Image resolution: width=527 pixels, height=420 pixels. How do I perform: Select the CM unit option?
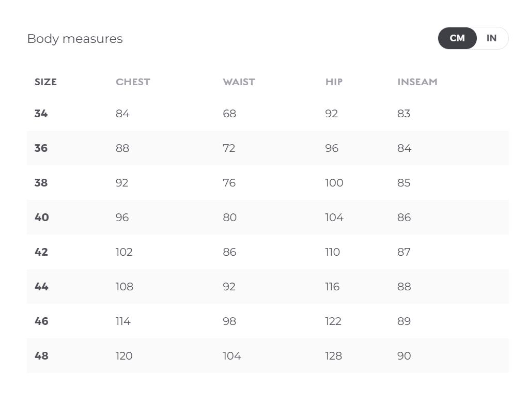coord(457,38)
